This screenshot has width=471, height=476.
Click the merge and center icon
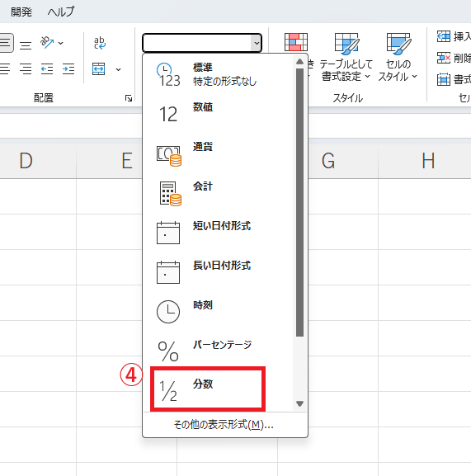click(99, 69)
